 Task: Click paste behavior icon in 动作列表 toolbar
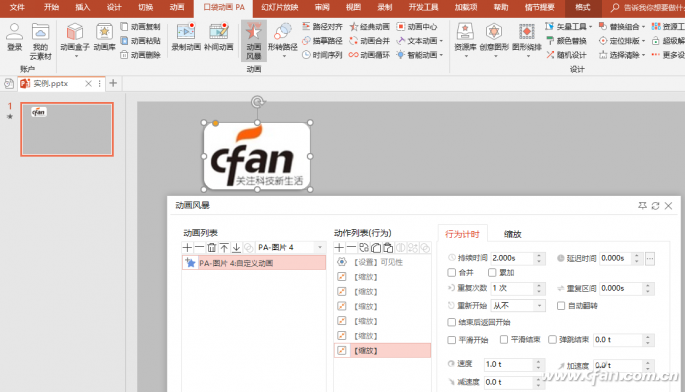tap(388, 248)
